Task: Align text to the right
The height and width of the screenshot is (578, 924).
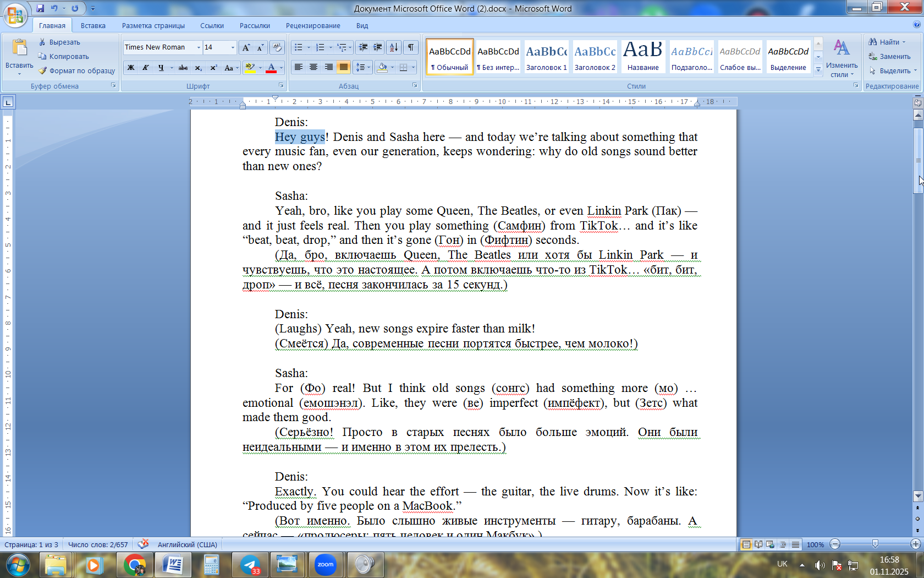Action: click(x=328, y=68)
